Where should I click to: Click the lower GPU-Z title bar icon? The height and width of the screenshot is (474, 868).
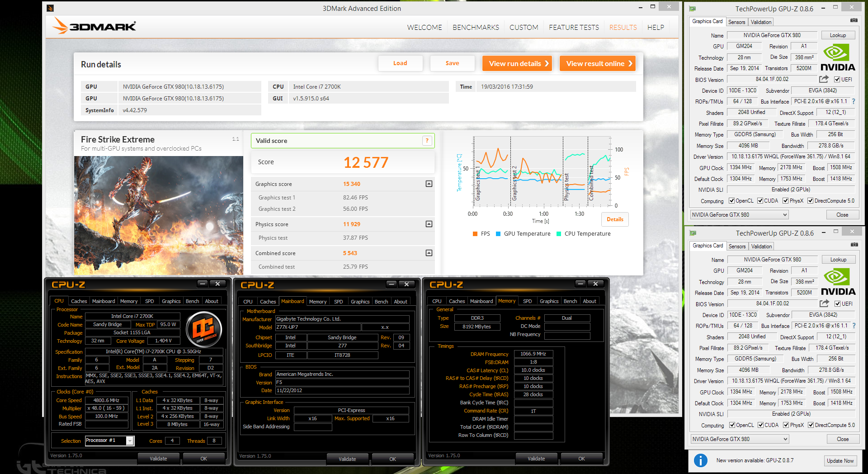pos(693,233)
